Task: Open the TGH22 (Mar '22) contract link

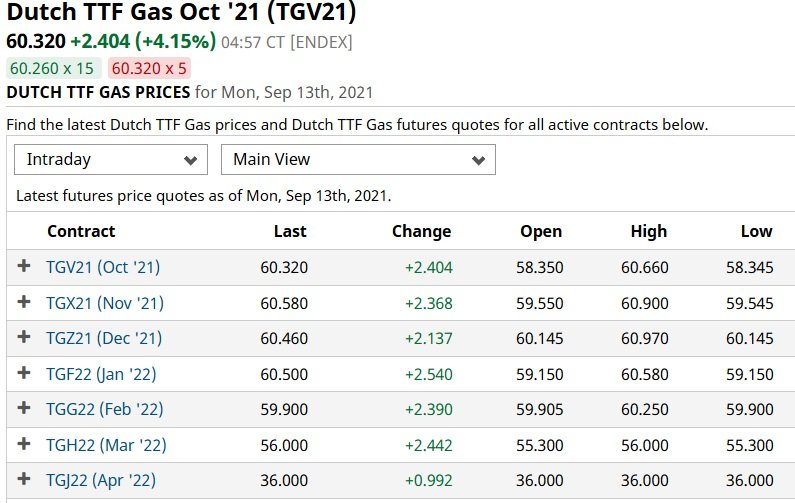Action: [106, 445]
